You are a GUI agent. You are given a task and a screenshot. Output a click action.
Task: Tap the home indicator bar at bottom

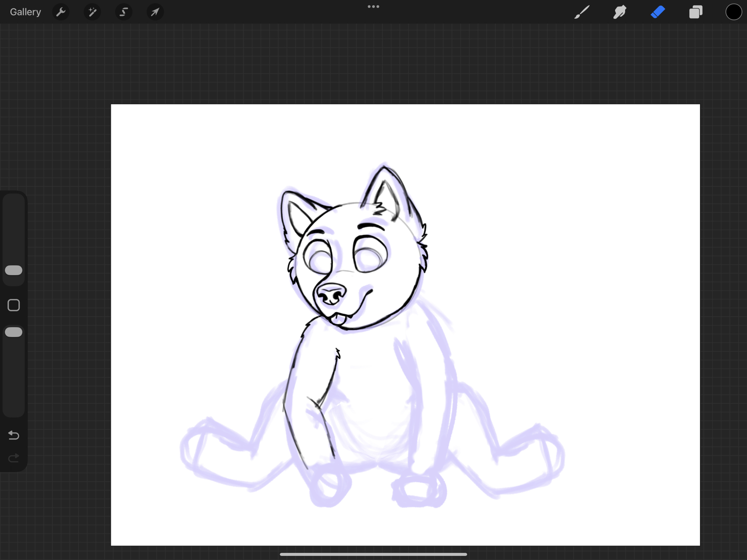(373, 554)
